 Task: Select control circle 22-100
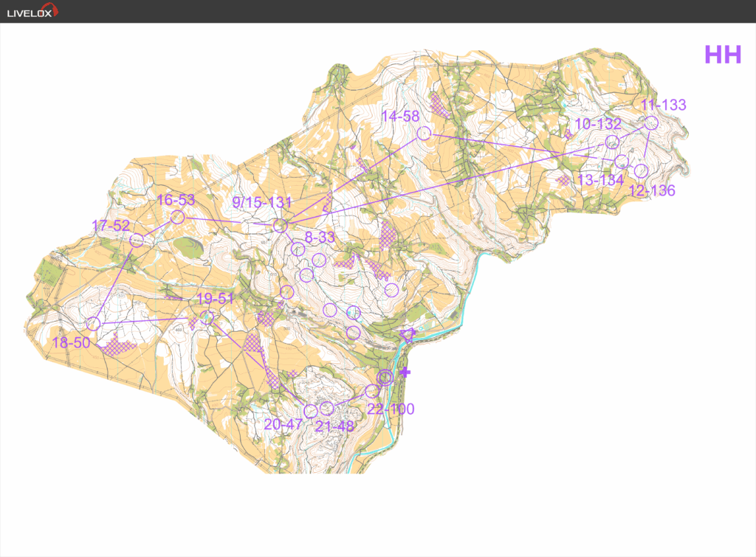pyautogui.click(x=372, y=391)
